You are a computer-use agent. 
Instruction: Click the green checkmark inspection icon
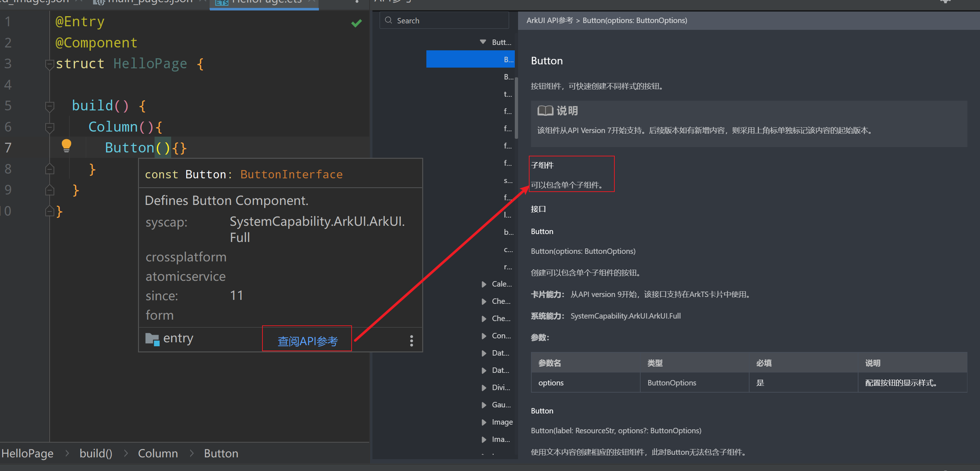[x=356, y=23]
